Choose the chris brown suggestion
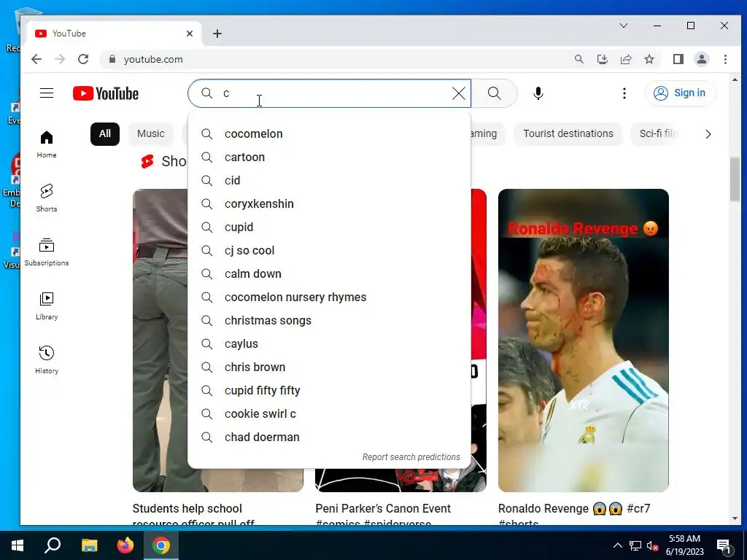Viewport: 747px width, 560px height. [x=329, y=367]
